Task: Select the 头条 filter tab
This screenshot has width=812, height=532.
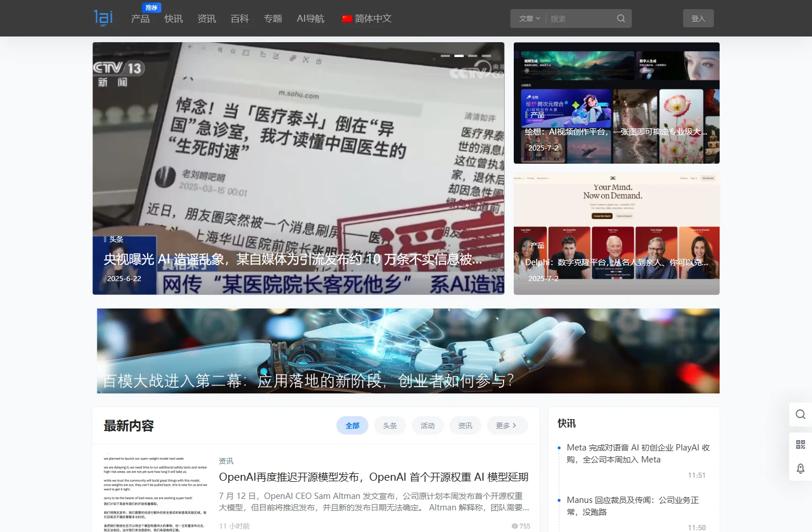Action: [390, 425]
